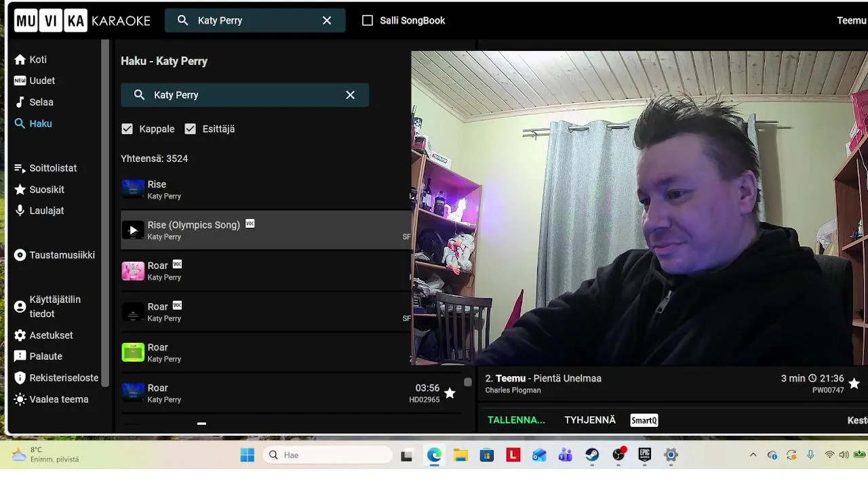Favorite the queued Pientä Unelmaa song
The width and height of the screenshot is (868, 488).
(x=854, y=384)
